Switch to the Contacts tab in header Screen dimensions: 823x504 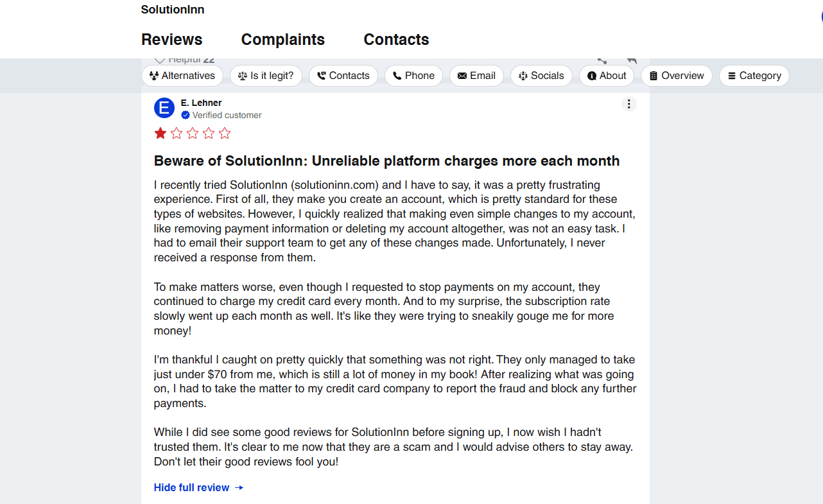396,40
